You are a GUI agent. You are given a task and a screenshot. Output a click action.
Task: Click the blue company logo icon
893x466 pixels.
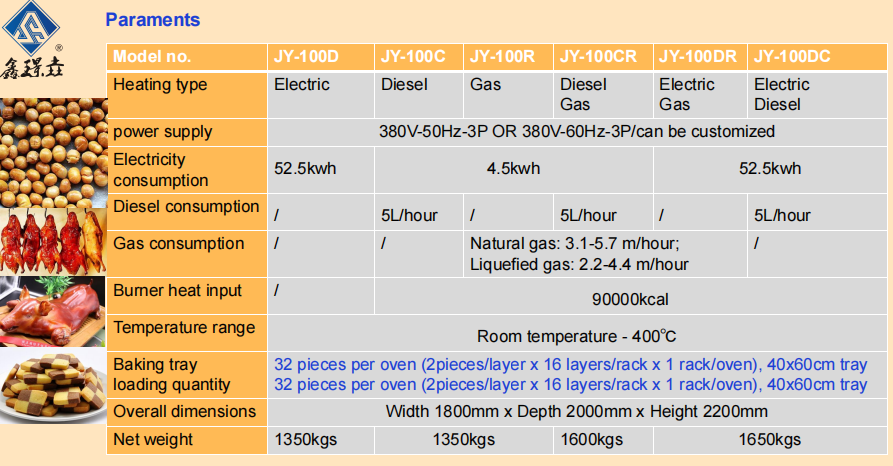(x=37, y=30)
